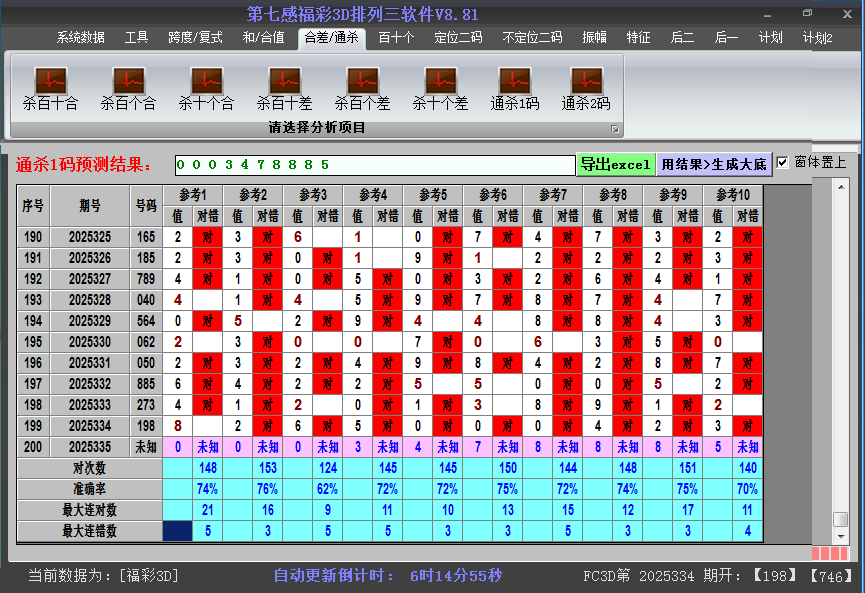
Task: Click the 用结果>生成大底 button
Action: pyautogui.click(x=714, y=164)
